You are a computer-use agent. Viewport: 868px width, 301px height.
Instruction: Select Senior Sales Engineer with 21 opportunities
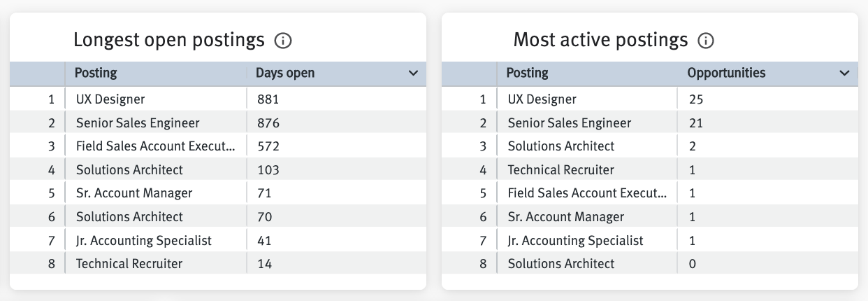pyautogui.click(x=570, y=123)
